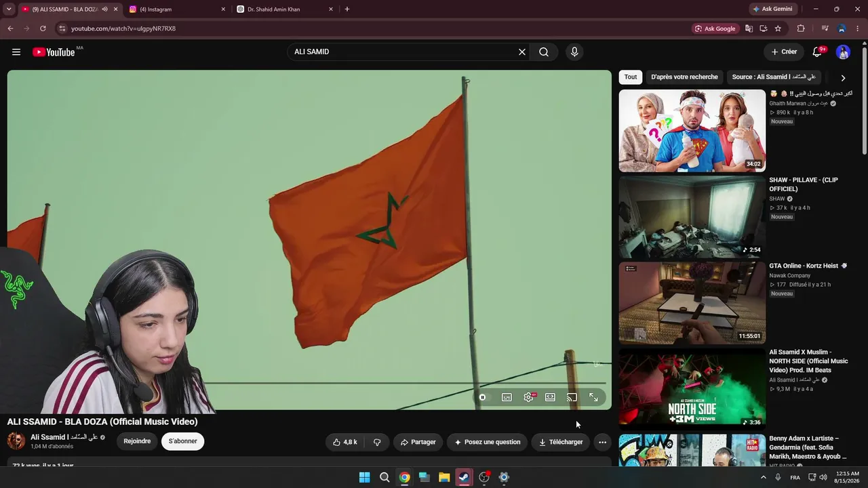Open the Chrome profile avatar

842,28
